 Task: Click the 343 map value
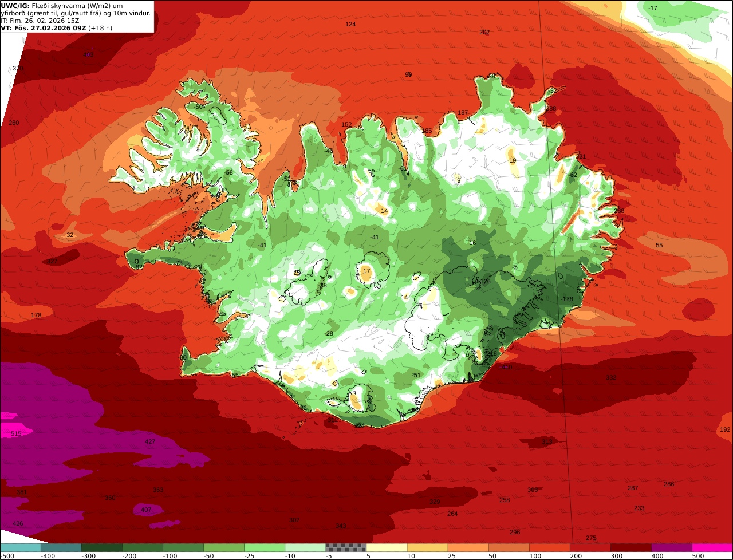point(341,526)
